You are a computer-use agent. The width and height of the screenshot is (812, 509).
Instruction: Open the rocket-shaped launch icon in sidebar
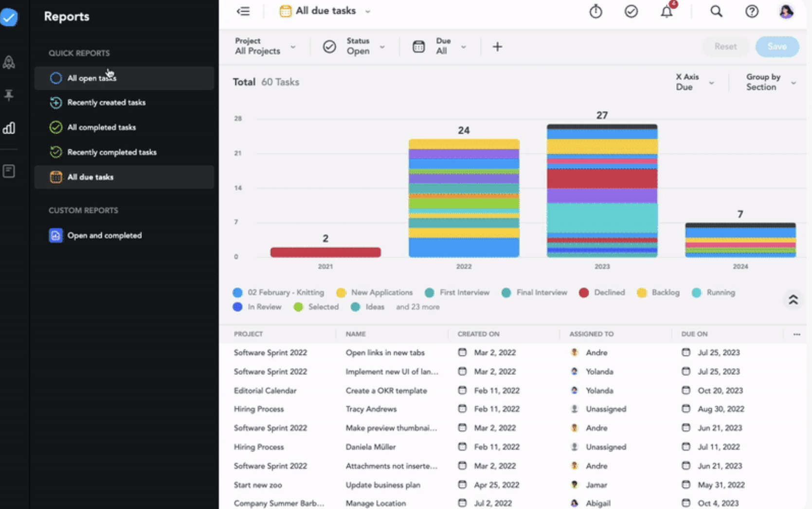(9, 62)
